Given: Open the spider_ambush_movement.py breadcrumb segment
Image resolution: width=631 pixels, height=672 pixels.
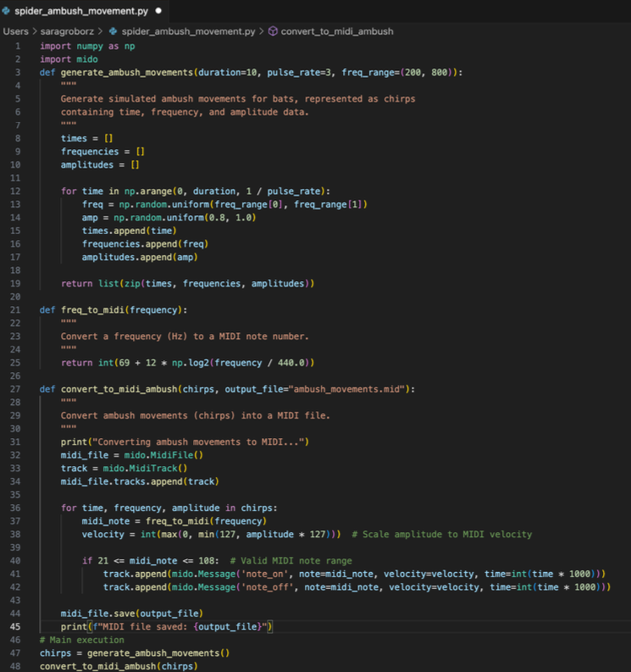Looking at the screenshot, I should 188,31.
